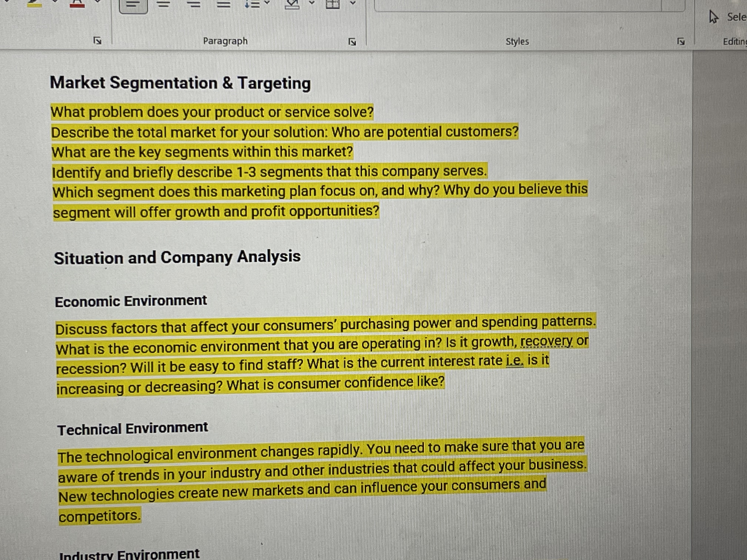
Task: Click the line 'increasing or decreasing? What is consumer confidence like?'
Action: (x=251, y=385)
